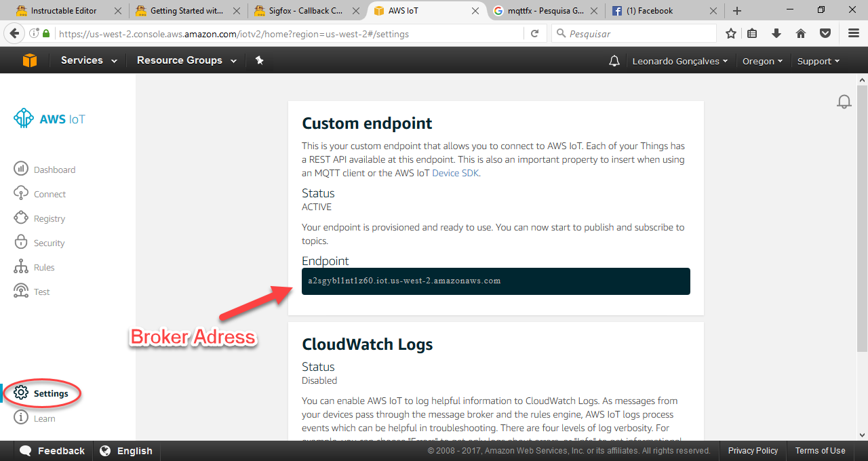Click the pin icon in the AWS navigation bar
Image resolution: width=868 pixels, height=461 pixels.
(x=259, y=60)
